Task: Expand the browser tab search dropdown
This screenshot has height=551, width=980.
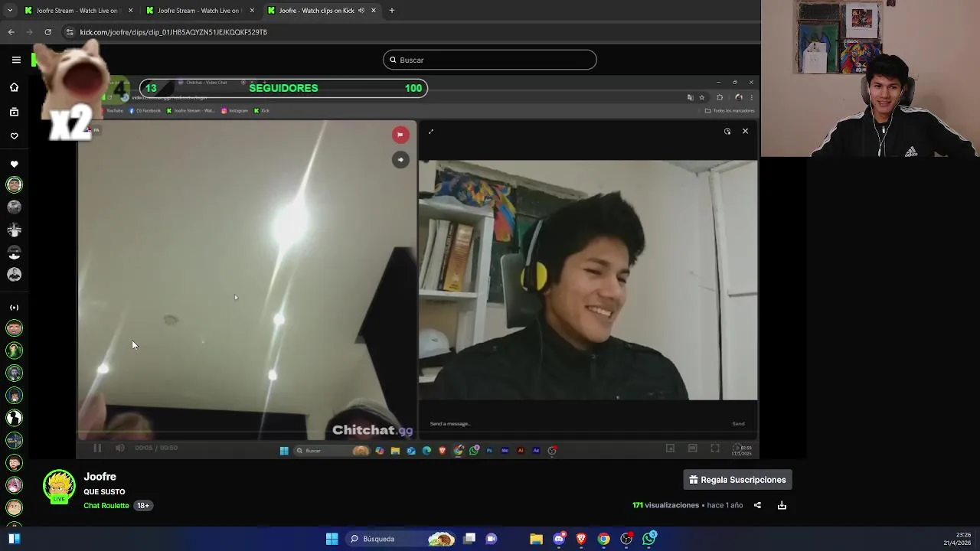Action: (x=9, y=11)
